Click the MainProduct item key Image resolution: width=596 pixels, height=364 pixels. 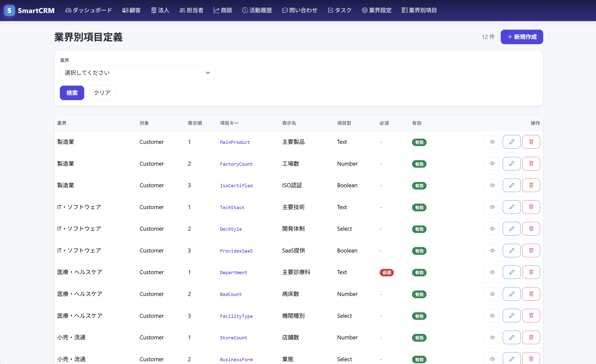tap(235, 142)
